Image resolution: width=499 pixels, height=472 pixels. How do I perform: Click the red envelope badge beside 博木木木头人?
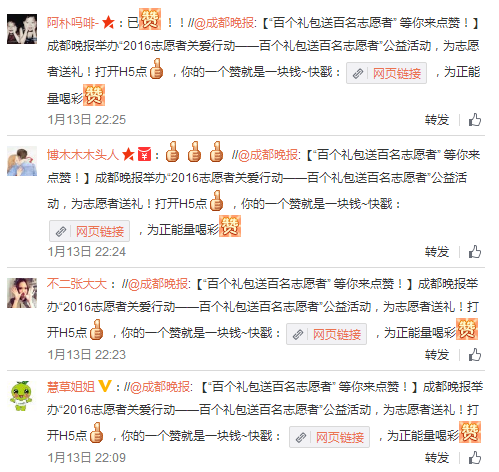[x=144, y=155]
